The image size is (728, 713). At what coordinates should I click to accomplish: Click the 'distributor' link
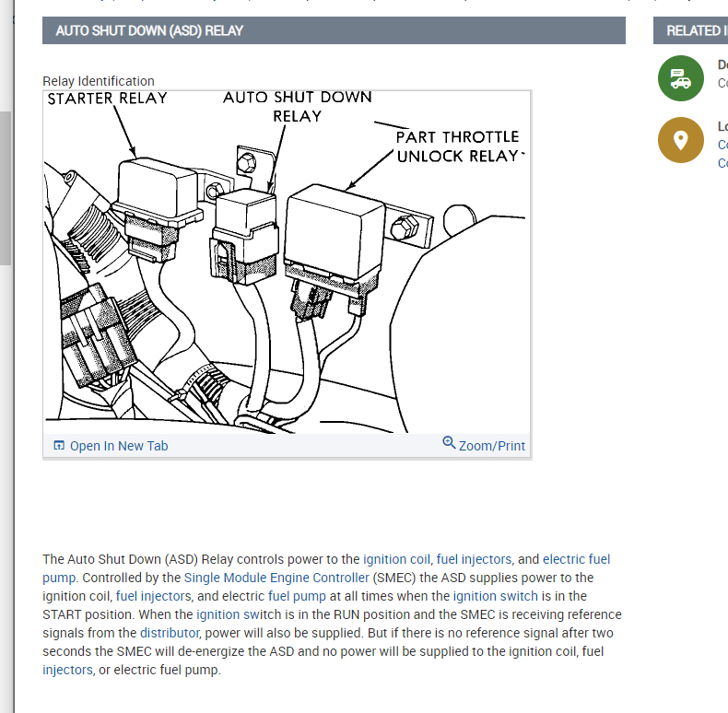coord(170,633)
